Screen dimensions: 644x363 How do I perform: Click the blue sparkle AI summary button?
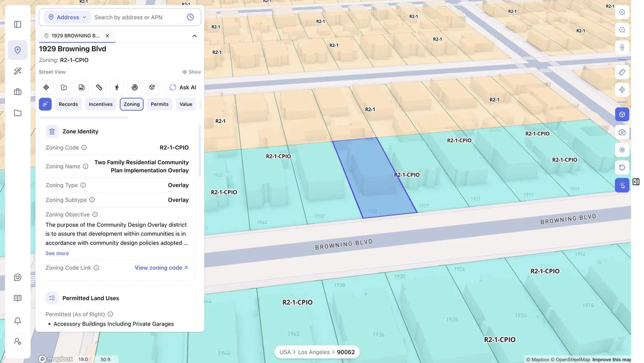[45, 104]
